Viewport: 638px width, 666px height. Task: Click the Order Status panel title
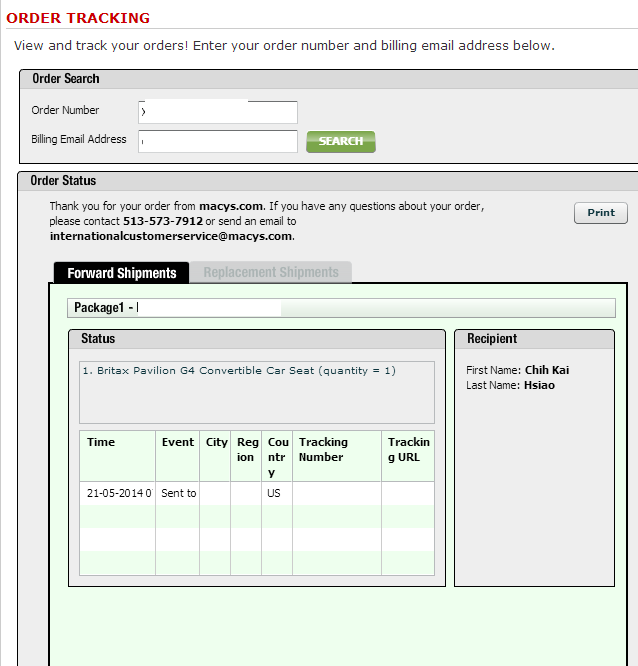tap(63, 181)
